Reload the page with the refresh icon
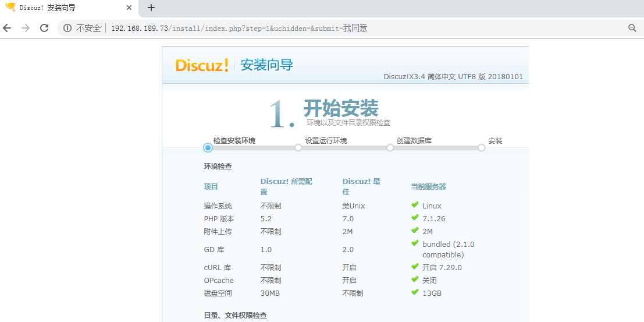The image size is (644, 322). (44, 28)
